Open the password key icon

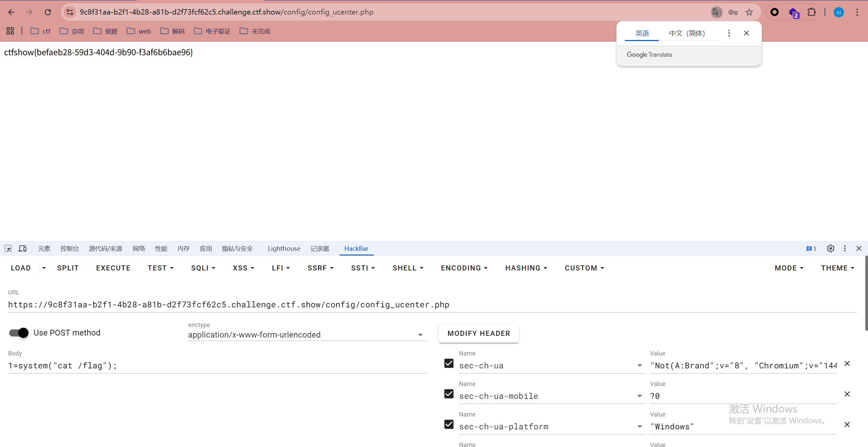(733, 12)
